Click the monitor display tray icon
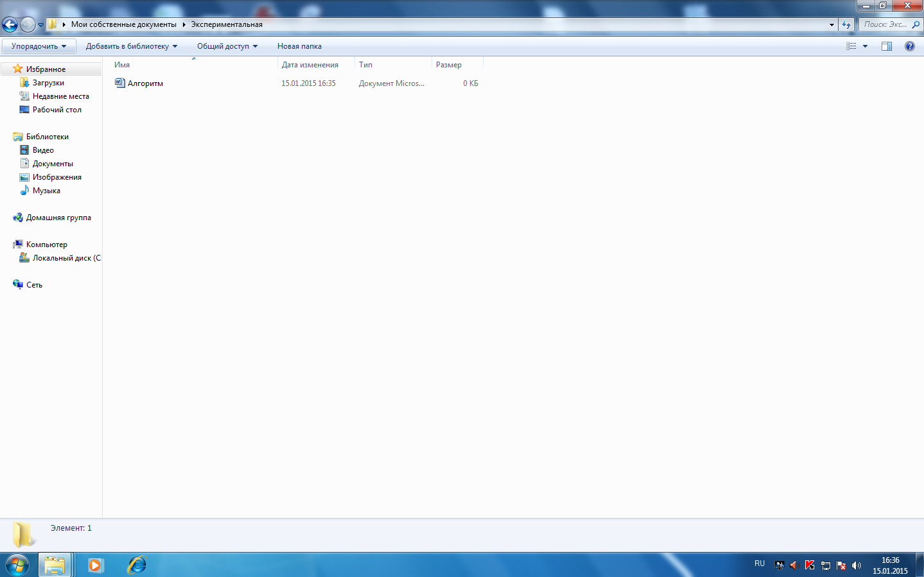924x577 pixels. pyautogui.click(x=780, y=565)
